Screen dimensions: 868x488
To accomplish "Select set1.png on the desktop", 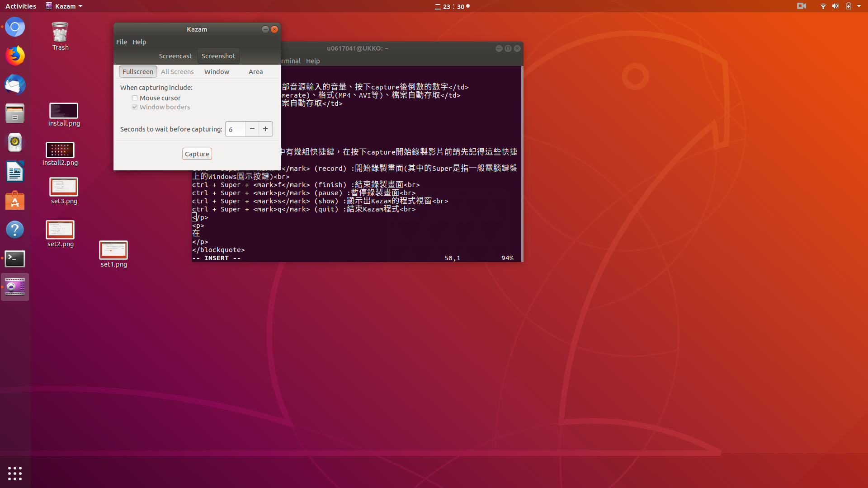I will (x=113, y=254).
